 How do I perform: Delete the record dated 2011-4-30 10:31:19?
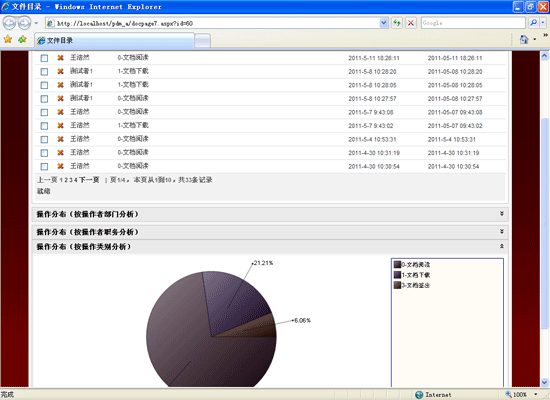[x=61, y=153]
